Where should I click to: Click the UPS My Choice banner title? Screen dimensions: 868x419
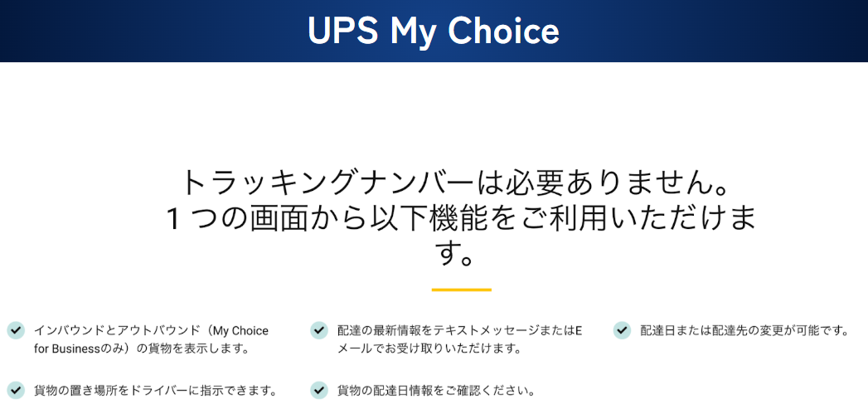434,31
